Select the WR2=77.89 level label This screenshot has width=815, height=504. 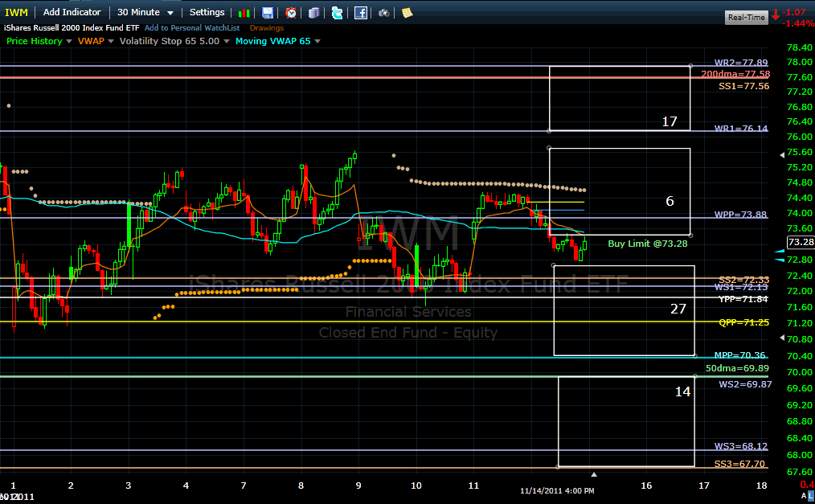point(741,63)
